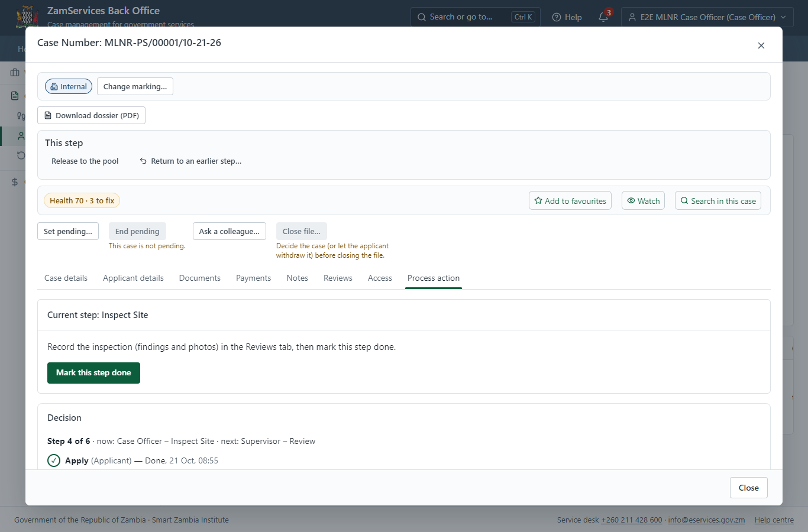Switch to the Applicant details tab
Image resolution: width=808 pixels, height=532 pixels.
(133, 278)
